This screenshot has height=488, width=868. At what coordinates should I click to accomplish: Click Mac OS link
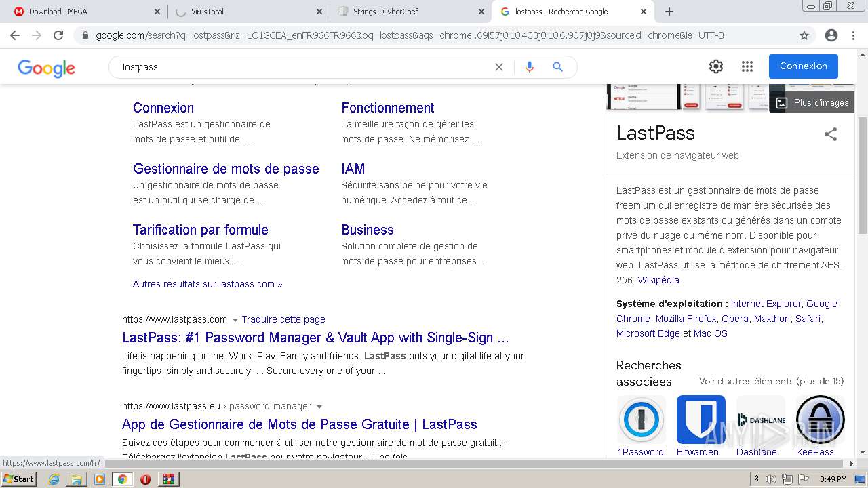point(711,333)
